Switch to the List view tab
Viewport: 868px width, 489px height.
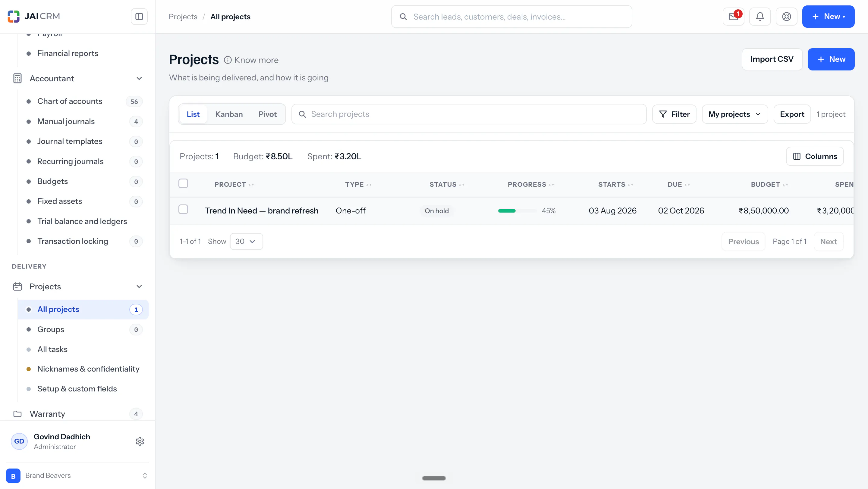[x=193, y=114]
